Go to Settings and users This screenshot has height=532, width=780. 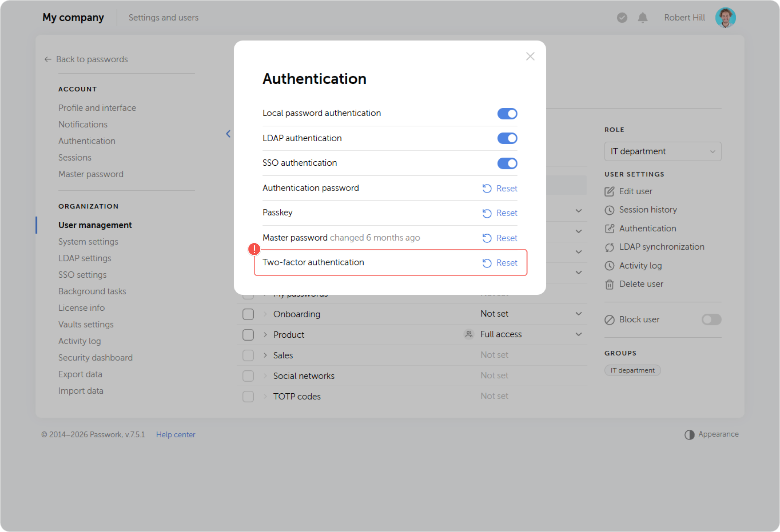pos(163,17)
